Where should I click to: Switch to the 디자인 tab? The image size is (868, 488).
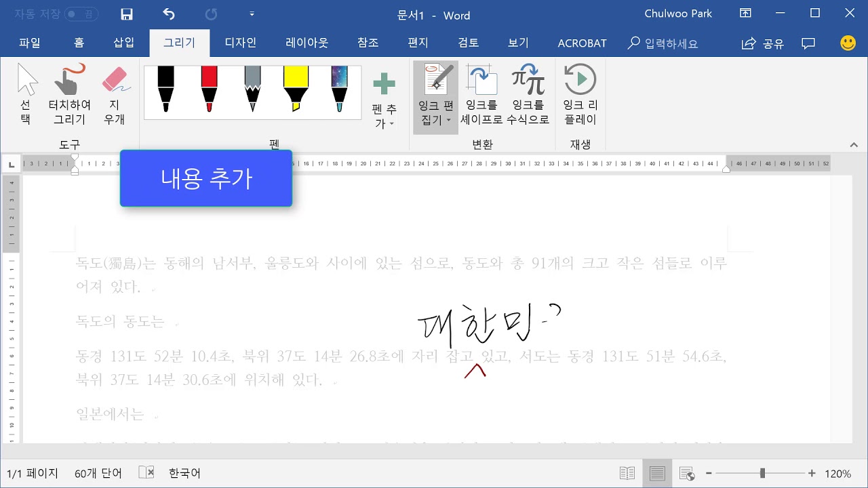click(241, 43)
